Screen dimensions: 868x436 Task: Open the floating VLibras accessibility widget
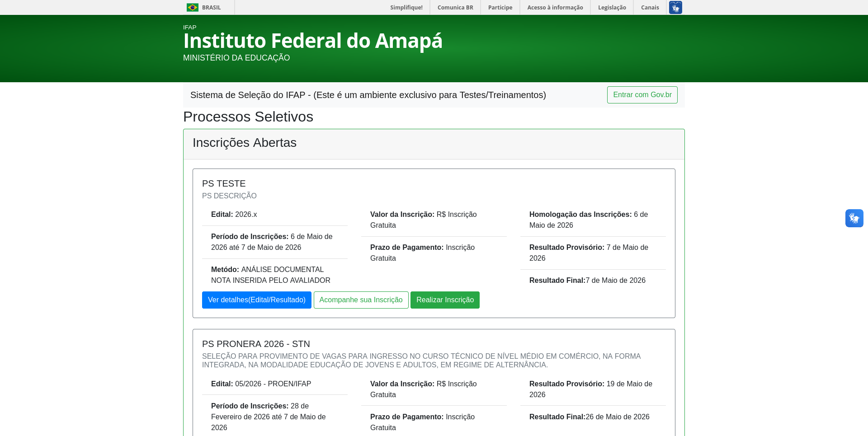[x=854, y=218]
